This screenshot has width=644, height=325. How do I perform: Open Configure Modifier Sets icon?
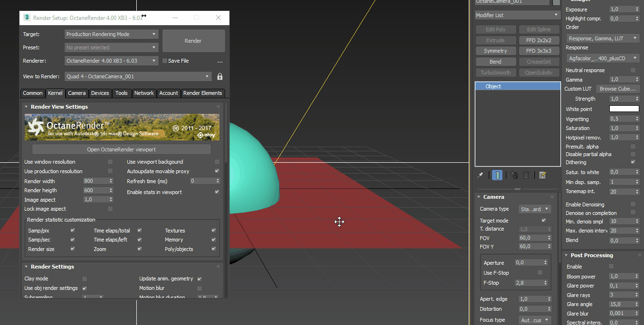click(x=542, y=175)
